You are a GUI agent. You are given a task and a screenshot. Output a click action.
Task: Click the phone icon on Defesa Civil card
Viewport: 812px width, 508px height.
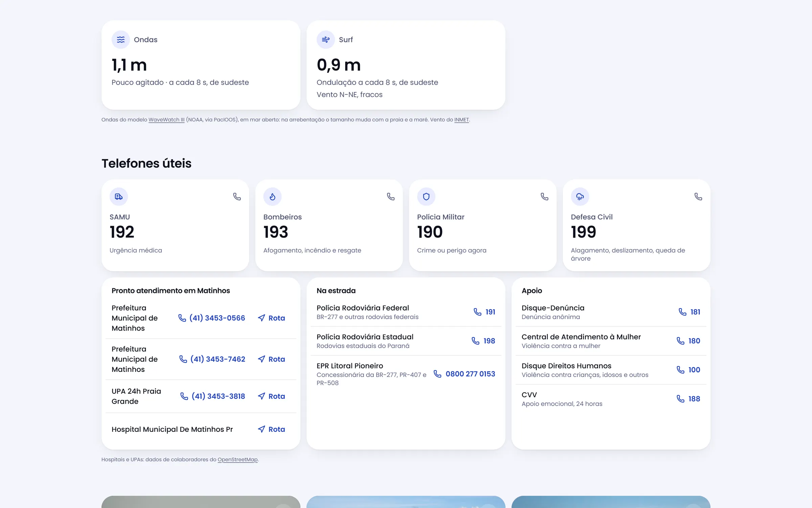[x=698, y=196]
